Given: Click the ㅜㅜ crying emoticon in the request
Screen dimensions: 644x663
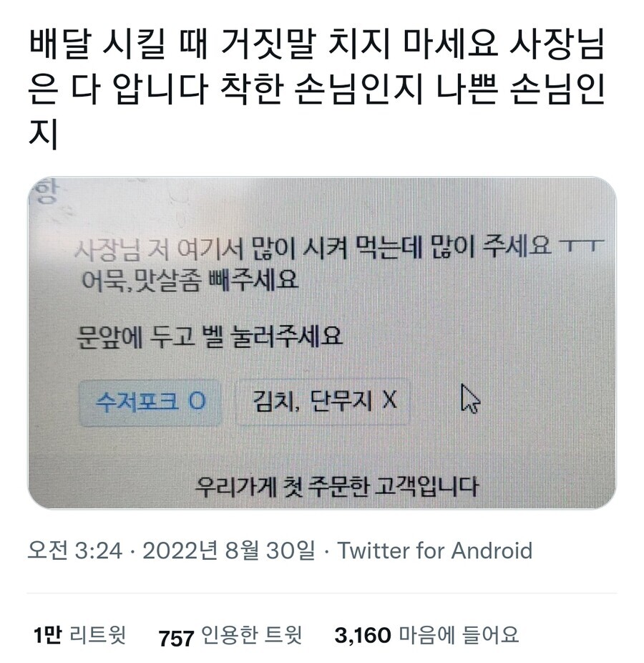Looking at the screenshot, I should tap(582, 246).
